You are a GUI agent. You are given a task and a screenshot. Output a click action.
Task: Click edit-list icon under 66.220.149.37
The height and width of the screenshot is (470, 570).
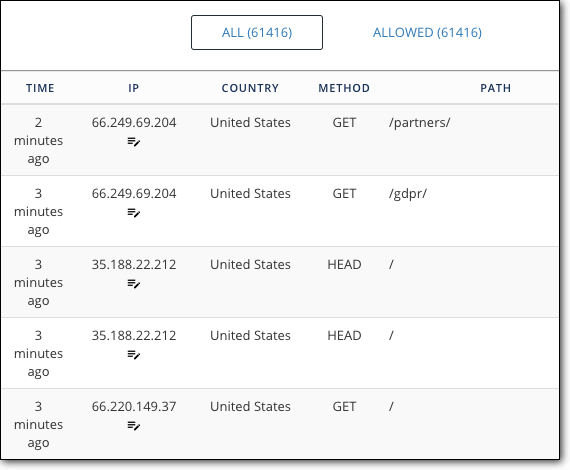[133, 425]
